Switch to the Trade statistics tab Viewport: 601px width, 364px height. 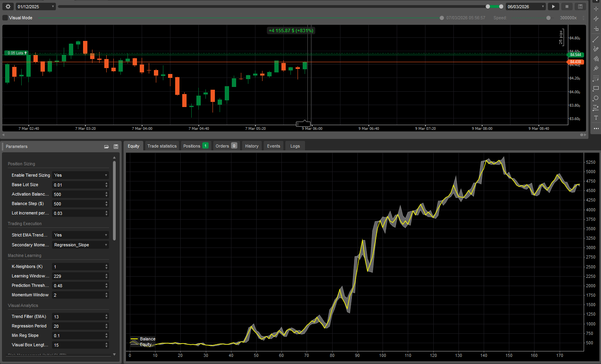point(162,146)
